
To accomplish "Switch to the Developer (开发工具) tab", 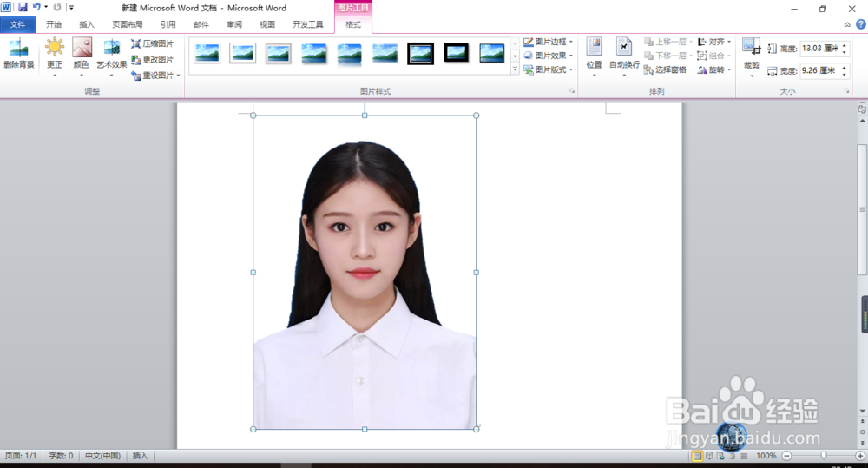I will tap(308, 24).
